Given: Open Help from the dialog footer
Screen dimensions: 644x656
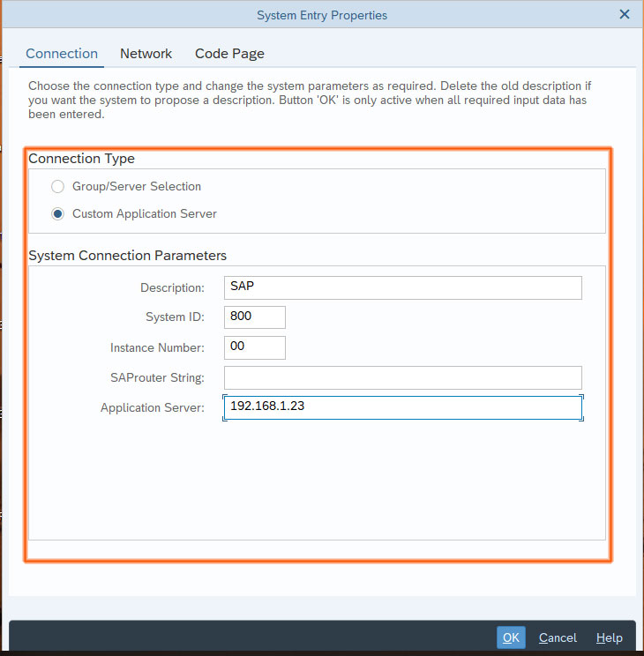Looking at the screenshot, I should 610,637.
